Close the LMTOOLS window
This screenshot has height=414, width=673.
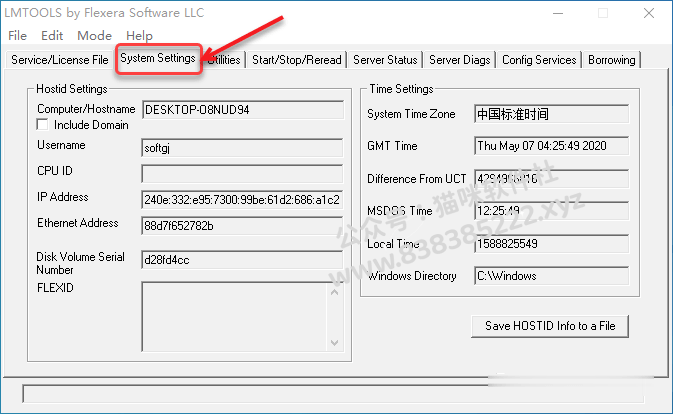click(x=649, y=13)
